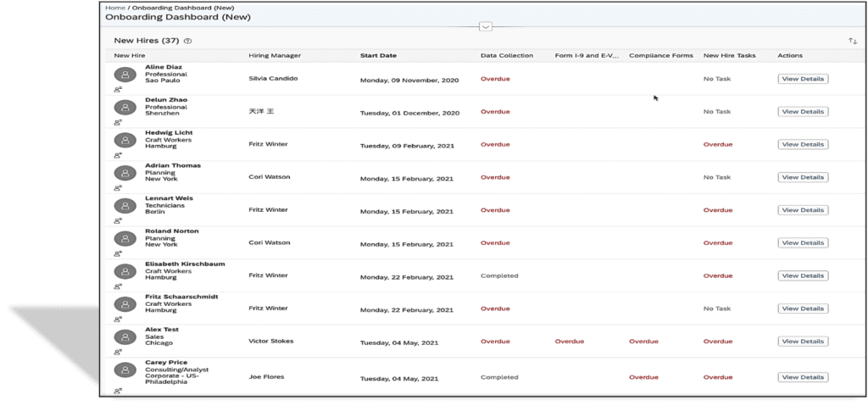Click Alex Test's profile avatar
This screenshot has height=406, width=868.
pyautogui.click(x=125, y=336)
